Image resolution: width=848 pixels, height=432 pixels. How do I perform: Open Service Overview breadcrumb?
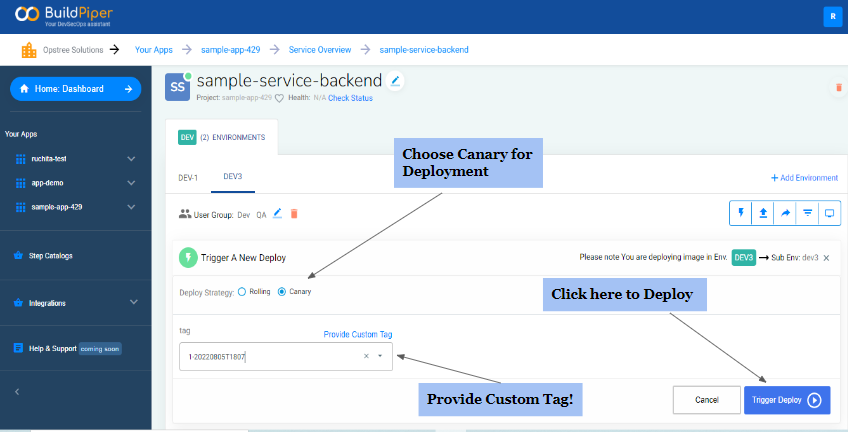320,50
